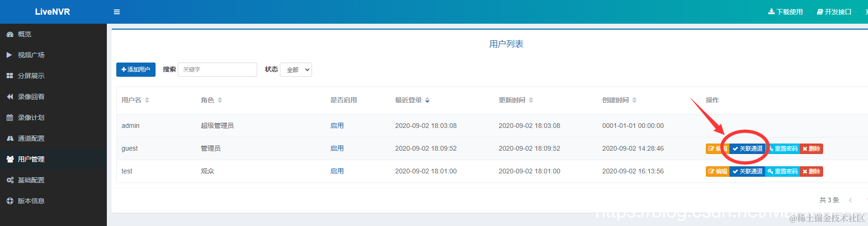Screen dimensions: 868x226
Task: Click the 基础配置 gears icon
Action: click(9, 180)
